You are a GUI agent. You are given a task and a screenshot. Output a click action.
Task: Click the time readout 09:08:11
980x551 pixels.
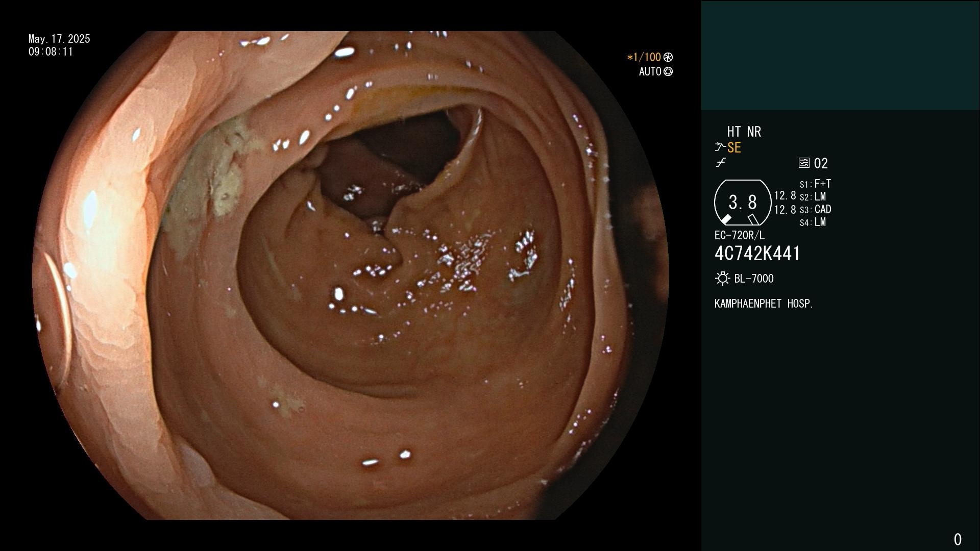tap(51, 52)
